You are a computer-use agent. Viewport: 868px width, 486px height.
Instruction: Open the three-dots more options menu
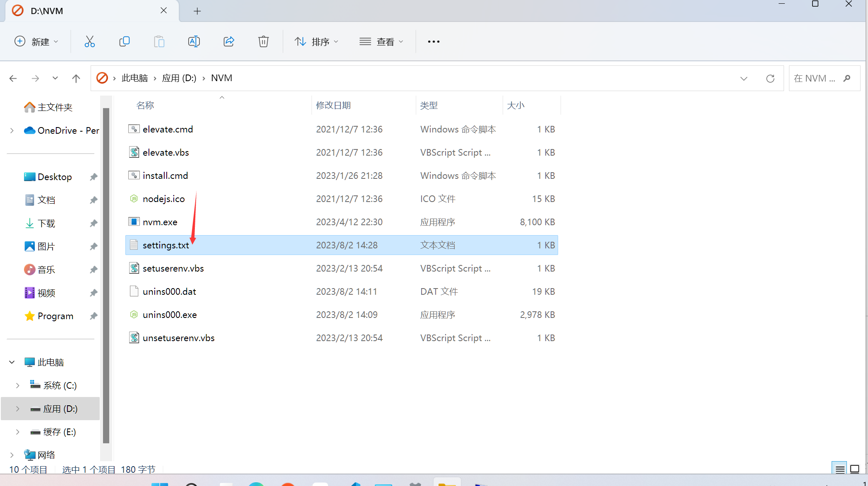(434, 41)
